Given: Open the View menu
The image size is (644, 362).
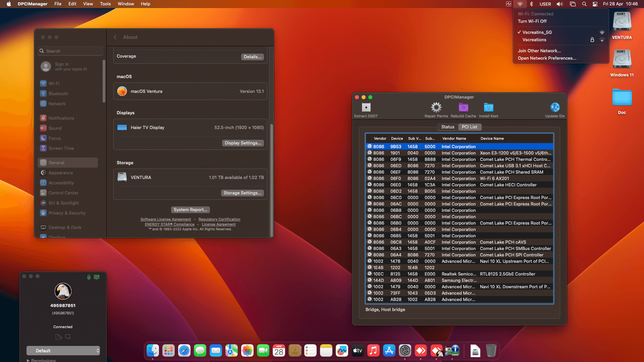Looking at the screenshot, I should click(x=88, y=4).
